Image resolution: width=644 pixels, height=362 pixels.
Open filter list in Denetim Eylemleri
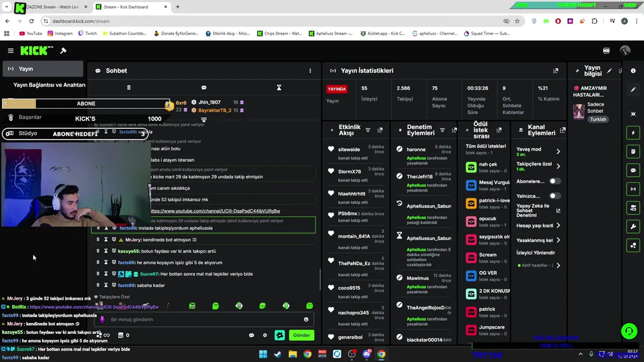(442, 130)
